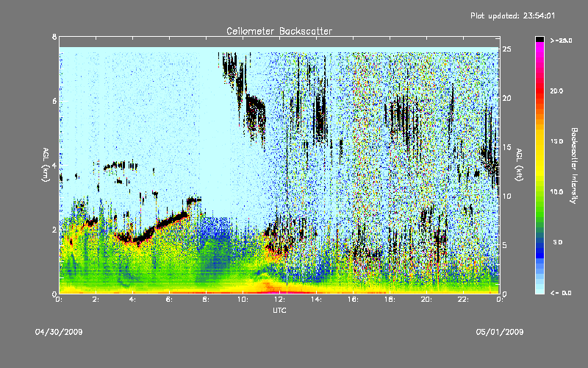This screenshot has width=588, height=368.
Task: Click the 15 kft tick on right axis
Action: click(506, 147)
